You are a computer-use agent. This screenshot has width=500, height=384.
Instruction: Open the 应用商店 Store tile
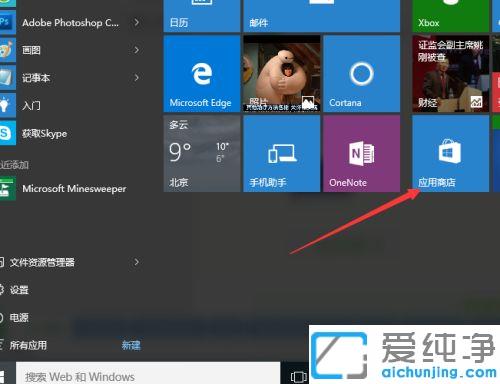[451, 154]
